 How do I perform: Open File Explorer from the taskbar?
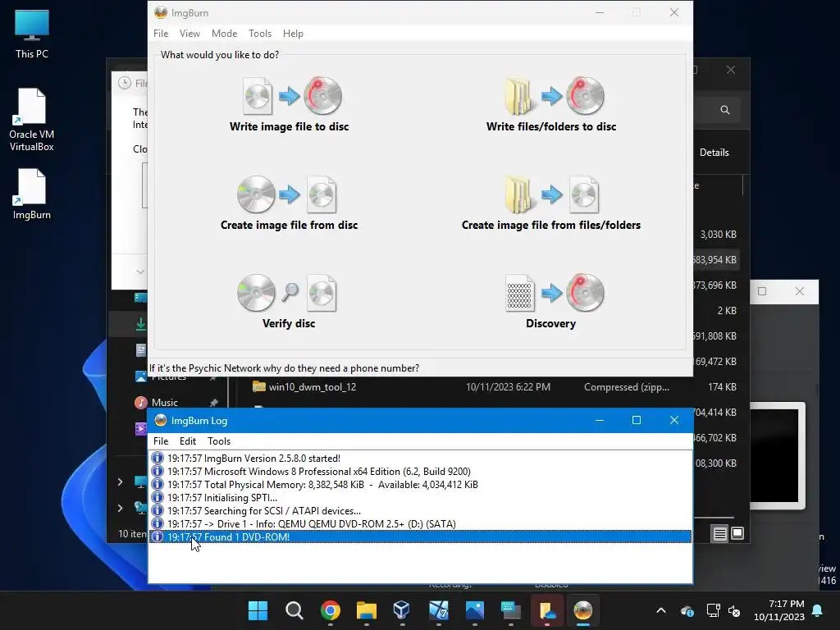pyautogui.click(x=367, y=610)
